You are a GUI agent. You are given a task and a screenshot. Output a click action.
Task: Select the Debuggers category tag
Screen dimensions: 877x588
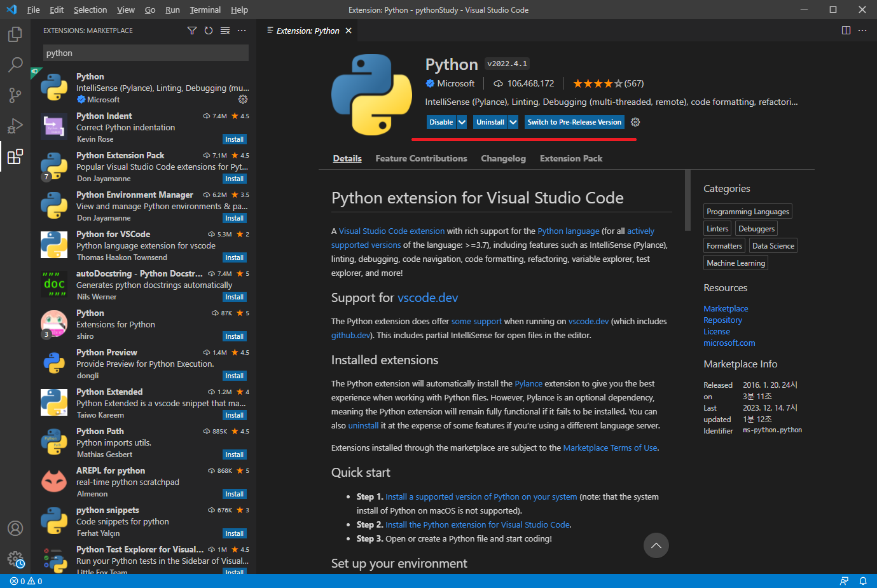pyautogui.click(x=757, y=229)
